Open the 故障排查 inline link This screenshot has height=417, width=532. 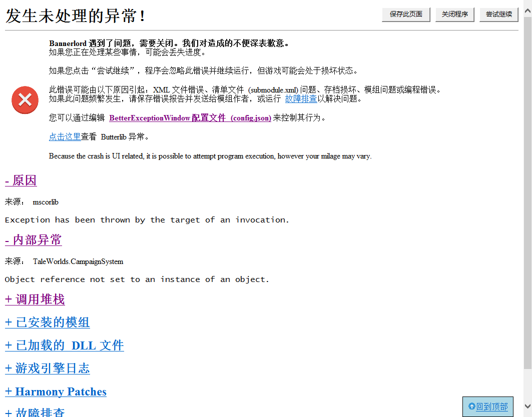(301, 98)
